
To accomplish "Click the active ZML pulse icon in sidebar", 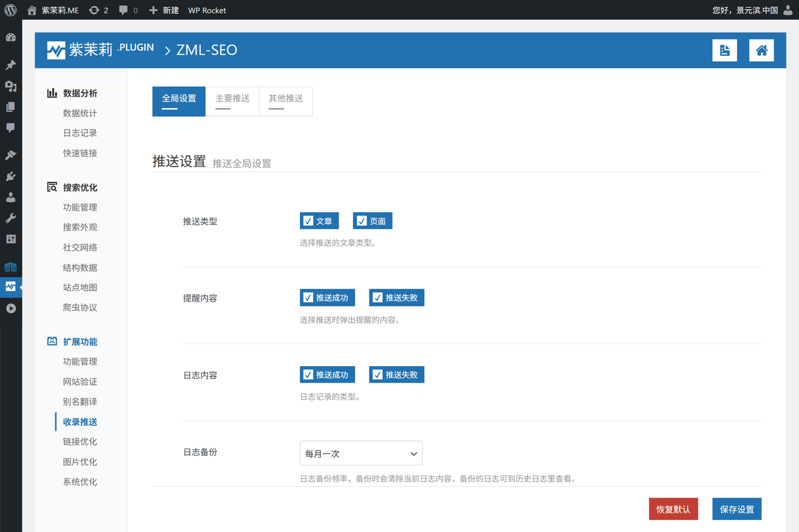I will pos(10,287).
